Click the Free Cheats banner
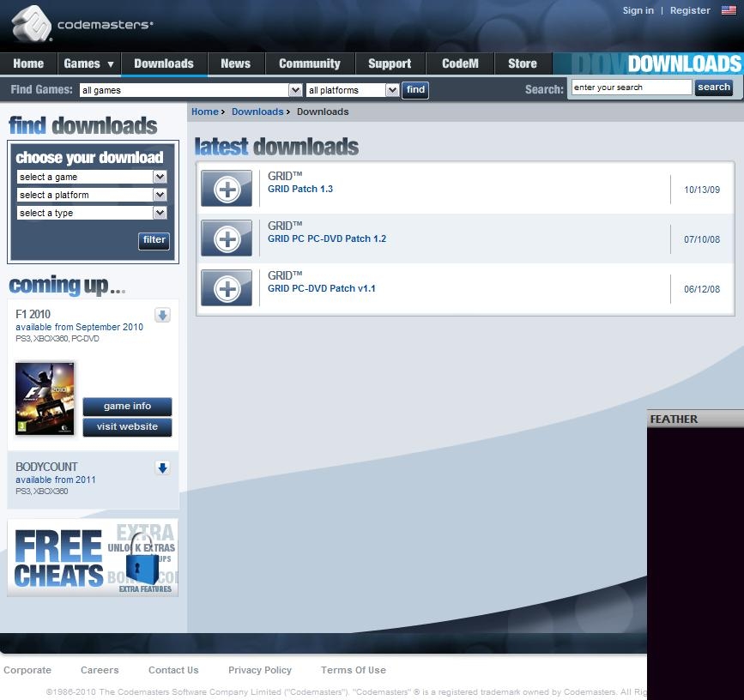Viewport: 744px width, 700px height. (x=93, y=558)
